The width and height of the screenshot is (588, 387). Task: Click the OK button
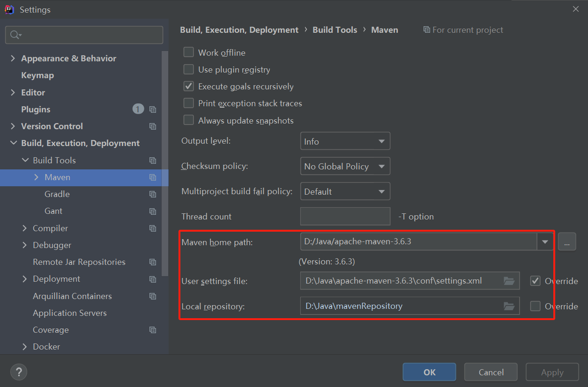pos(429,372)
